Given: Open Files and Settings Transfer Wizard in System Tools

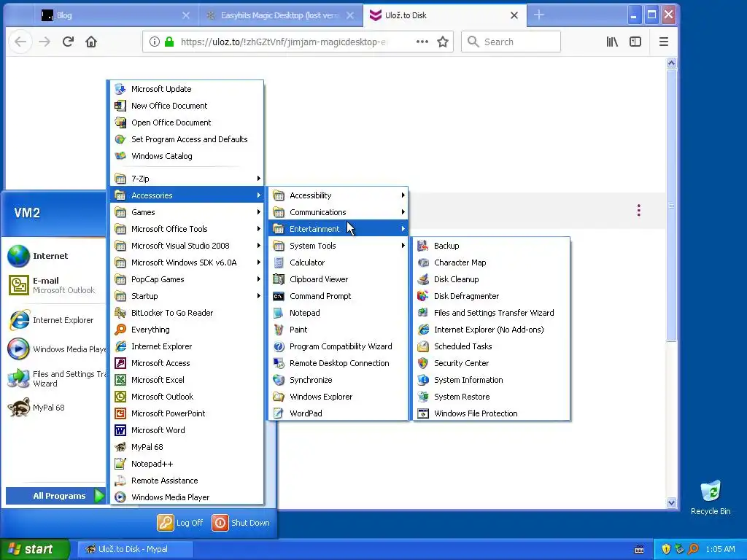Looking at the screenshot, I should tap(491, 313).
